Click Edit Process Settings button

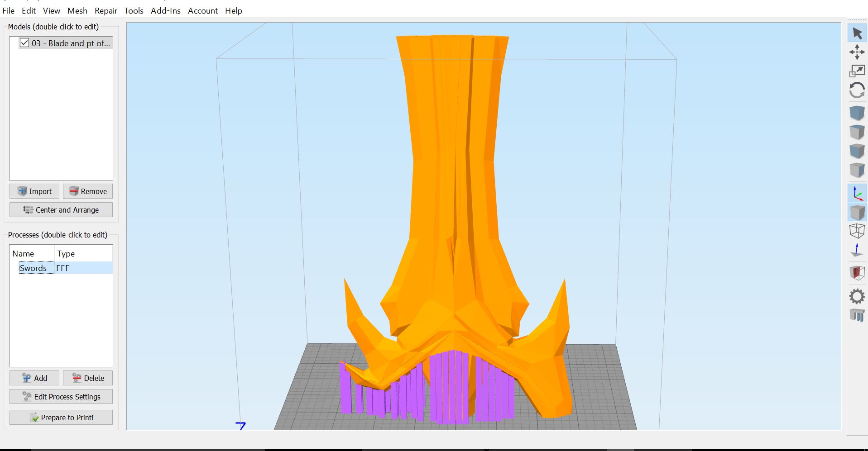(x=61, y=397)
